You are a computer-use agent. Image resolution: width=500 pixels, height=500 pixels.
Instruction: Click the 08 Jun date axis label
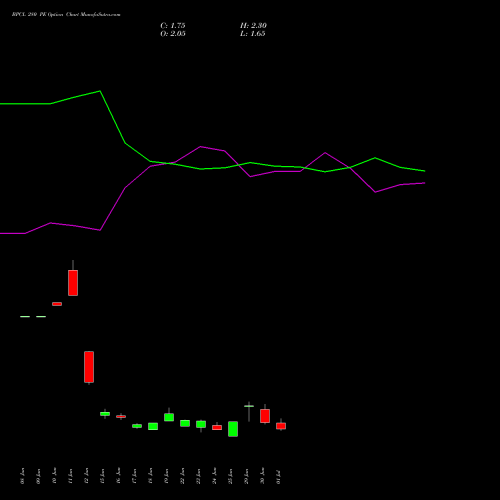[22, 476]
